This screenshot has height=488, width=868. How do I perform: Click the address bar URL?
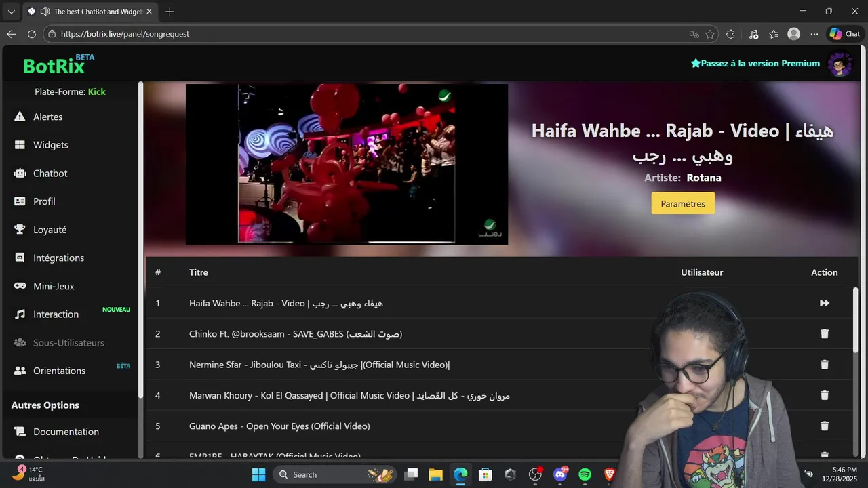(x=125, y=34)
